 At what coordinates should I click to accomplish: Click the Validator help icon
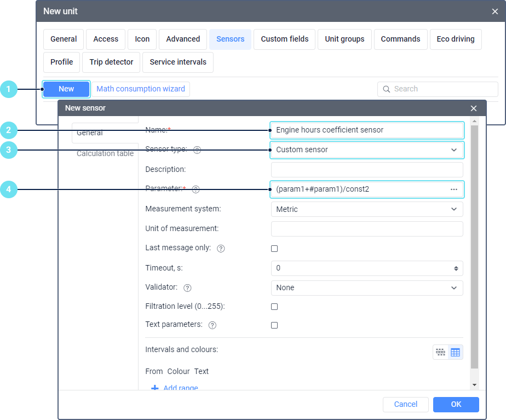click(188, 288)
